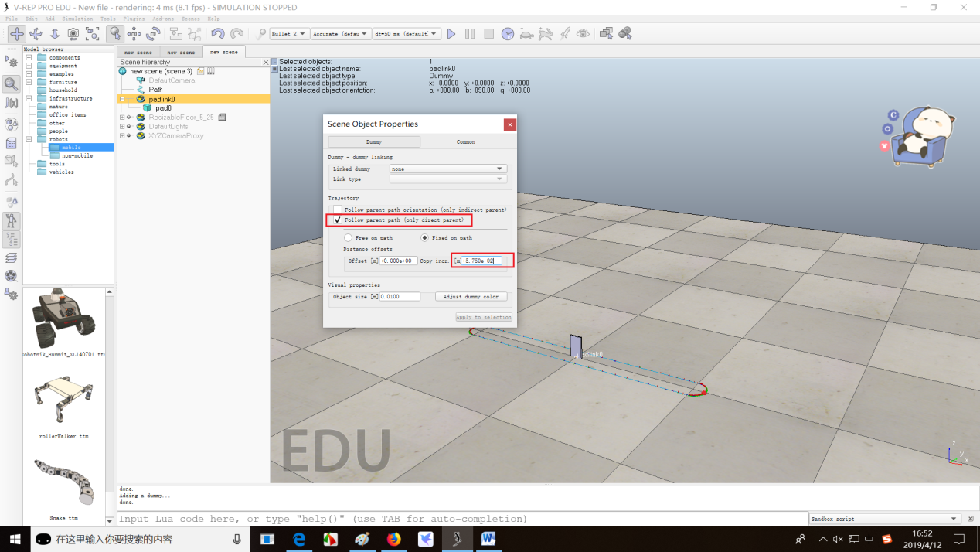Select the Free on path radio button

pos(349,238)
